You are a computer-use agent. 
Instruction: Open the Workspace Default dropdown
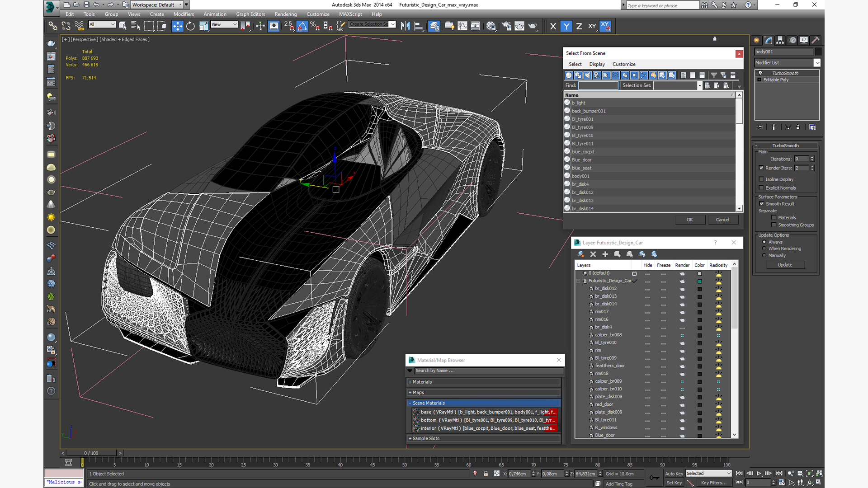coord(156,5)
